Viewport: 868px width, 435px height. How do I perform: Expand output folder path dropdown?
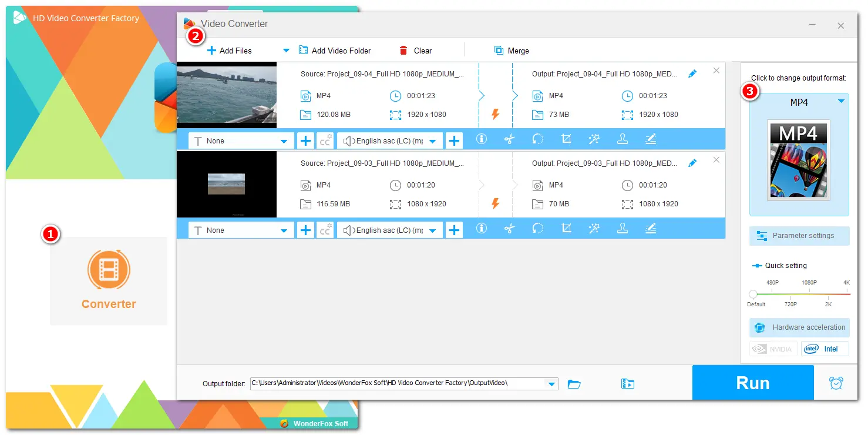pos(552,384)
